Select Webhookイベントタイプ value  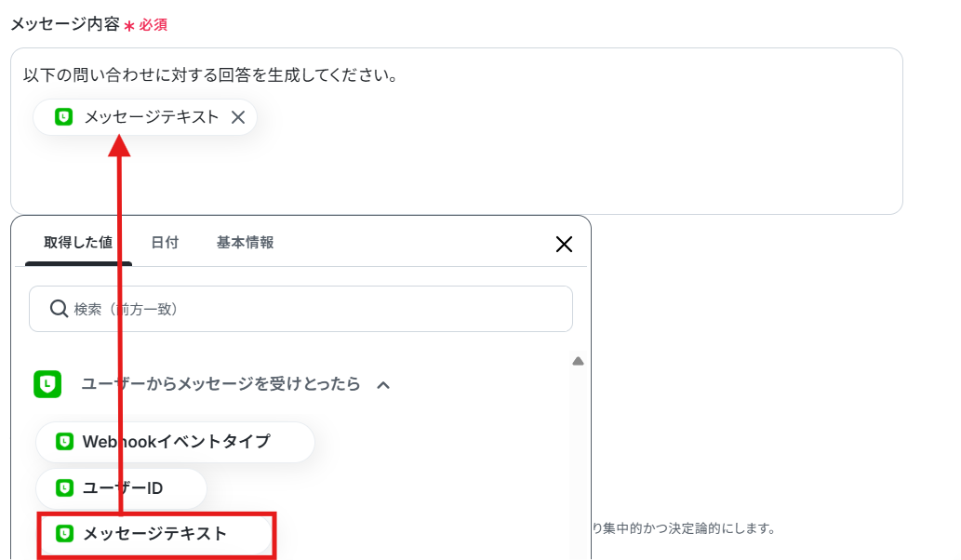[x=175, y=442]
